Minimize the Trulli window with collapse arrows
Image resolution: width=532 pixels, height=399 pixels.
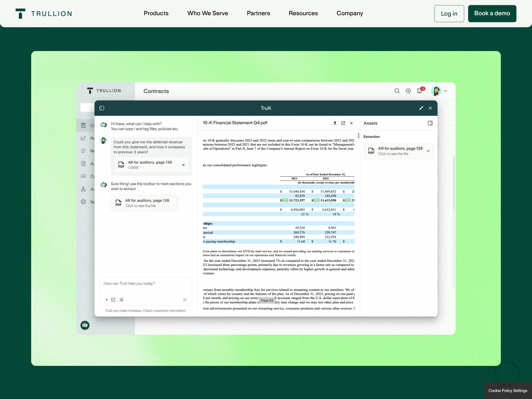pyautogui.click(x=421, y=108)
